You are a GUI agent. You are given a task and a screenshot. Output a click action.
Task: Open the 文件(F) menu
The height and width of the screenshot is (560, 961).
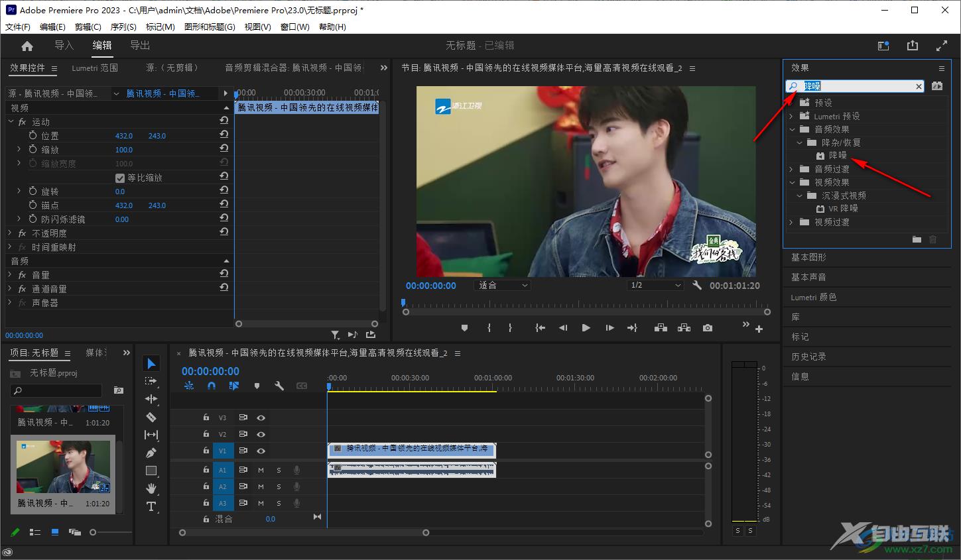pos(18,27)
